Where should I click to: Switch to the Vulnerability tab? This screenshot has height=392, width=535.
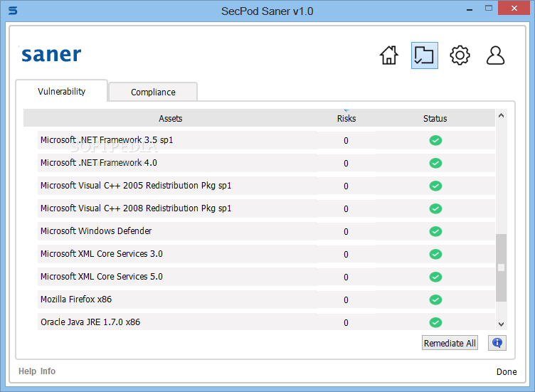coord(62,92)
